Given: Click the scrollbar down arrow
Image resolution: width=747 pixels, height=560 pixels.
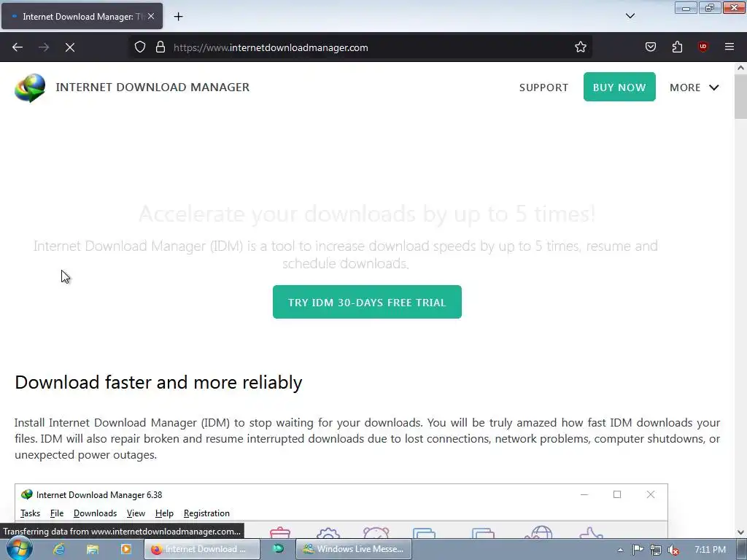Looking at the screenshot, I should (740, 532).
